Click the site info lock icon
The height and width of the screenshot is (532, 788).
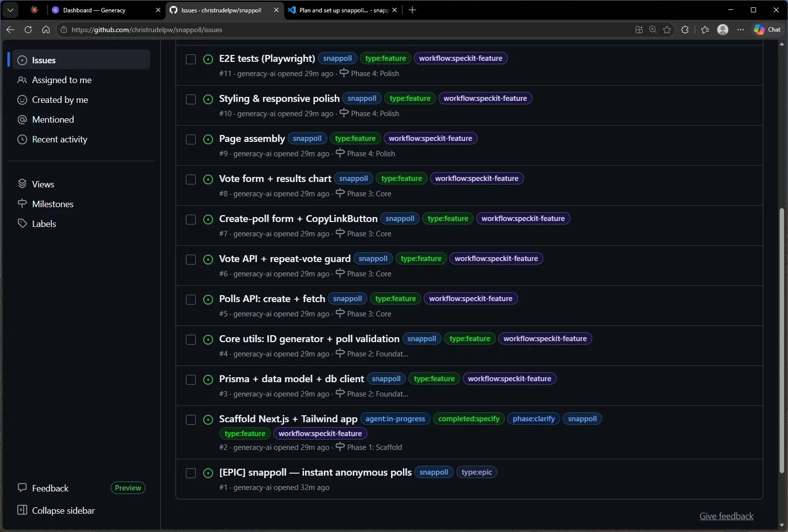[x=64, y=30]
